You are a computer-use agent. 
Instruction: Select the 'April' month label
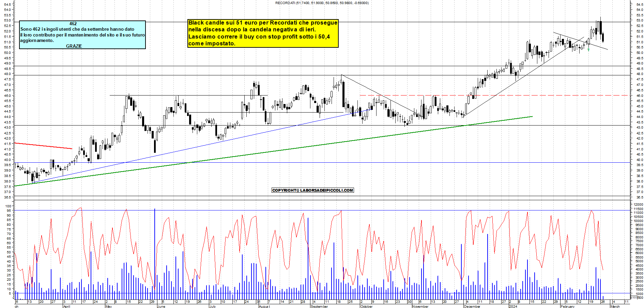[67, 306]
